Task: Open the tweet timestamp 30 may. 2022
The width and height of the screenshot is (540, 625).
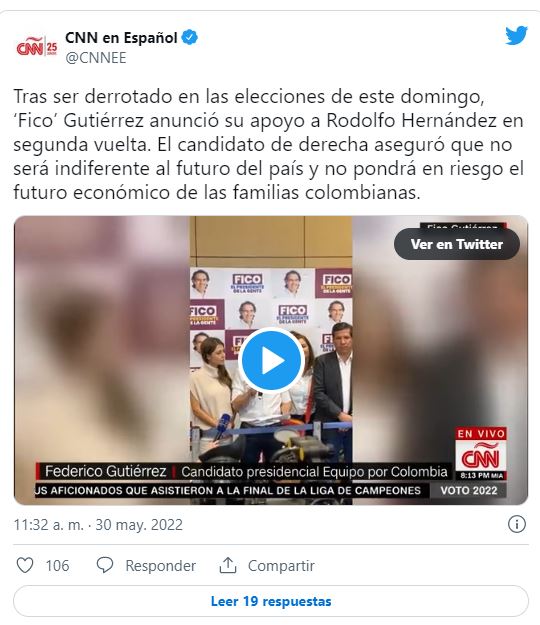Action: click(139, 525)
